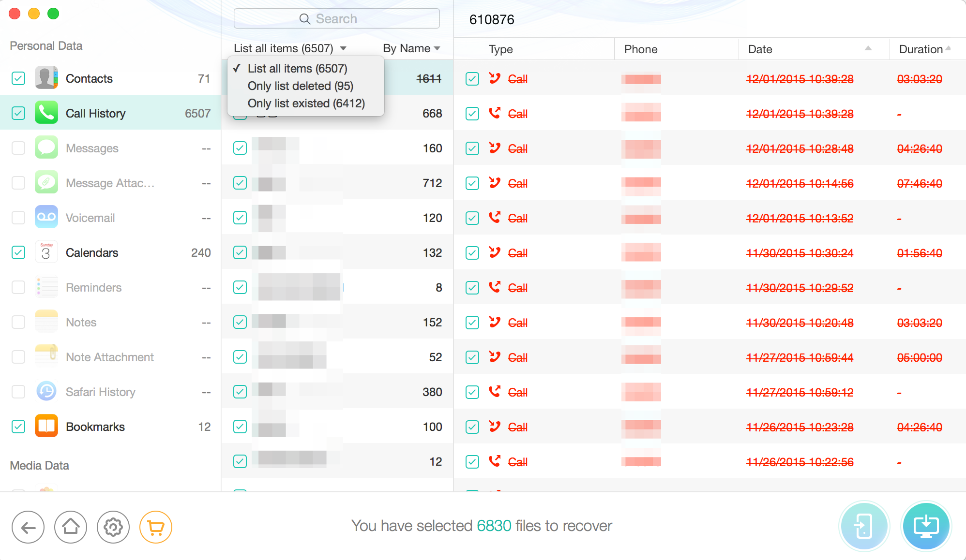Open the By Name sort dropdown

411,48
